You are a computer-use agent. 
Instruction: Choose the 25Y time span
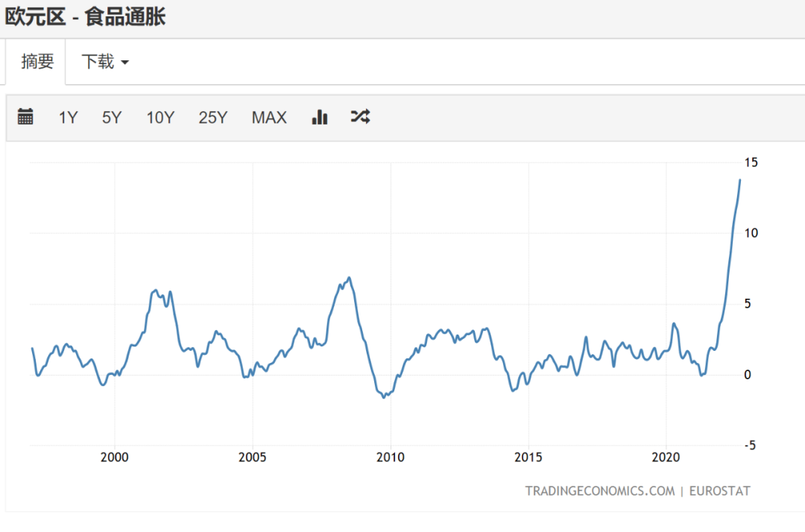click(212, 118)
